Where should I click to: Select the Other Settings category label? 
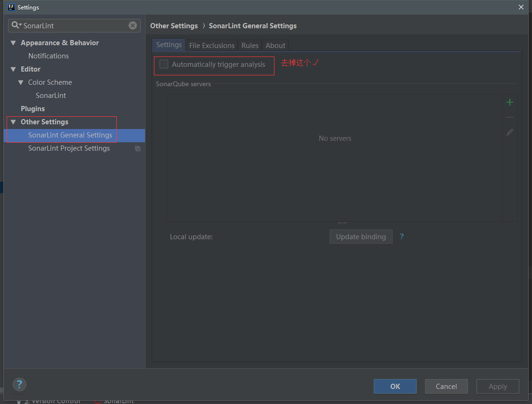pos(44,122)
